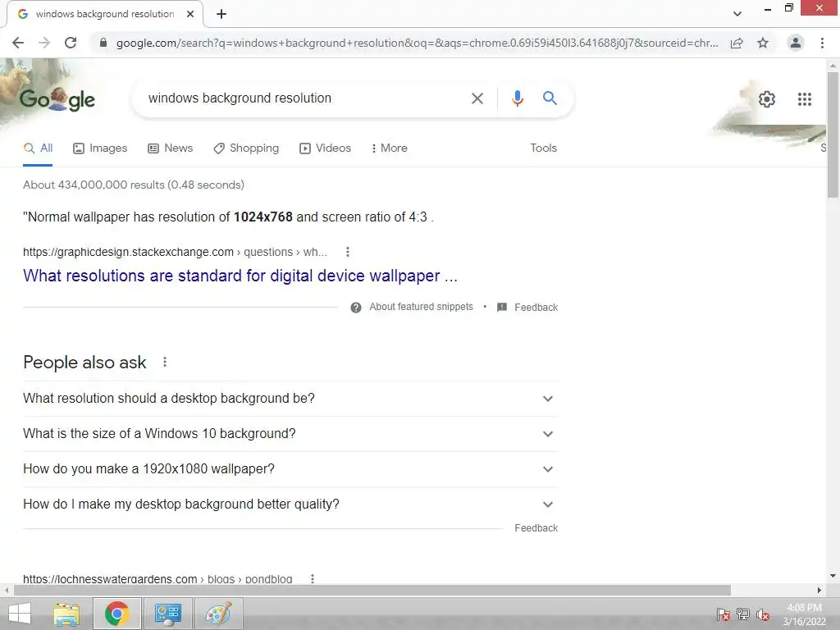840x630 pixels.
Task: Click the lochnesswatergardens.com URL text
Action: (110, 578)
